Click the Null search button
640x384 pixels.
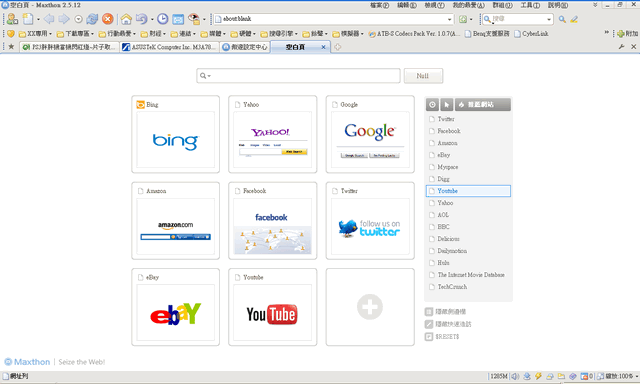[x=423, y=76]
